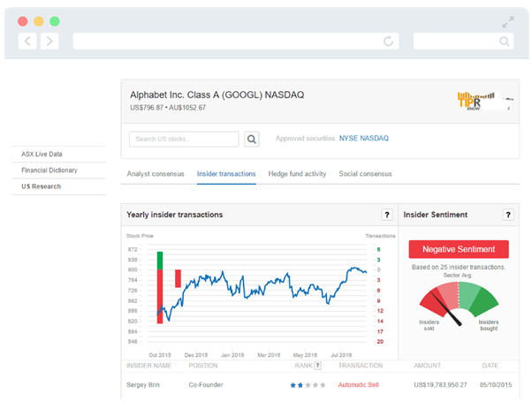Screen dimensions: 532x409
Task: Open the Social consensus tab
Action: click(x=365, y=174)
